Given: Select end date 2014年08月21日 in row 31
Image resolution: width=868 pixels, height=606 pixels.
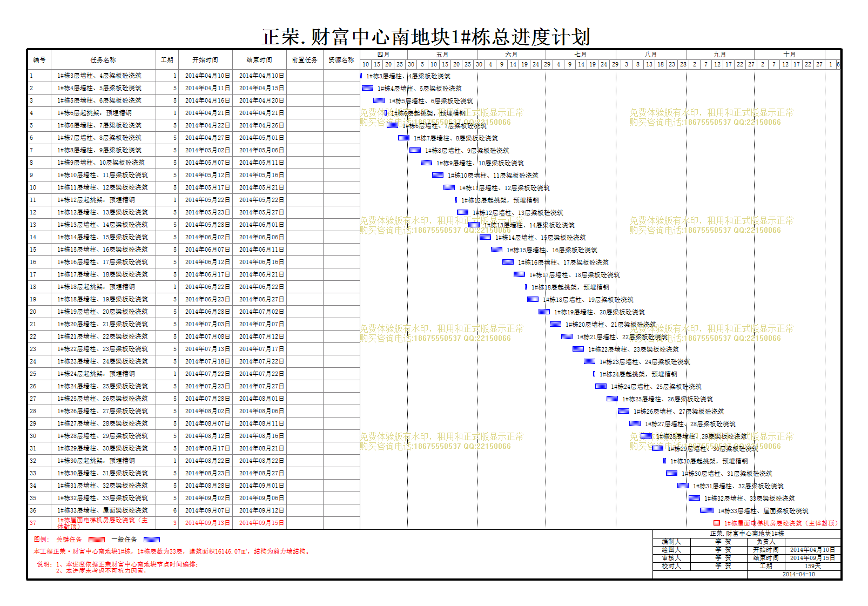Looking at the screenshot, I should coord(261,448).
